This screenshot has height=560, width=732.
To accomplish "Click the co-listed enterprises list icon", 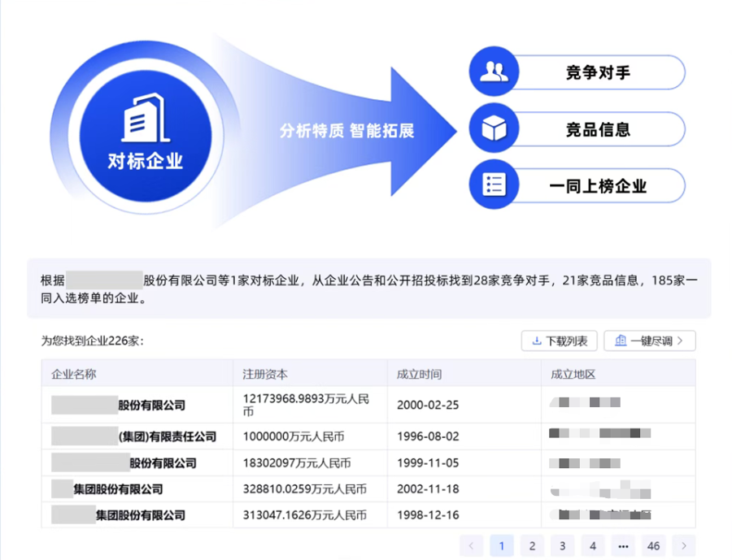I will click(x=494, y=184).
